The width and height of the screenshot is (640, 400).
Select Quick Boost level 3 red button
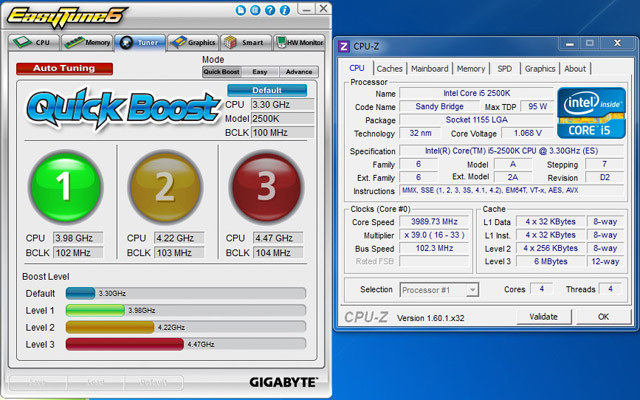pyautogui.click(x=266, y=187)
